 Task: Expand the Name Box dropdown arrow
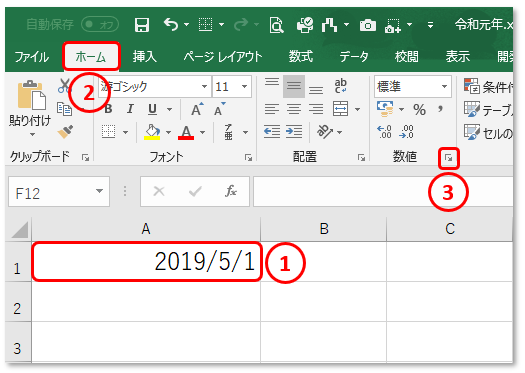click(99, 191)
